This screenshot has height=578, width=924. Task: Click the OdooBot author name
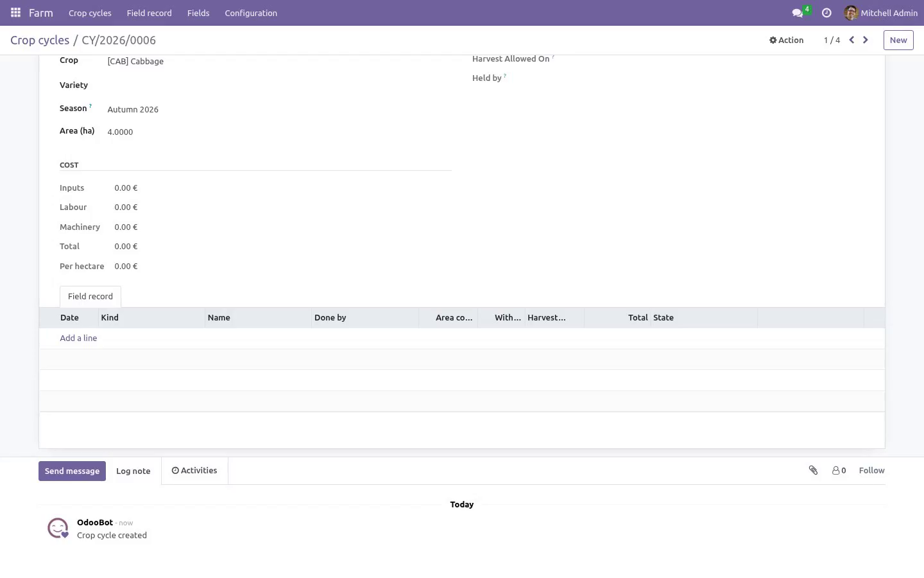click(x=95, y=523)
